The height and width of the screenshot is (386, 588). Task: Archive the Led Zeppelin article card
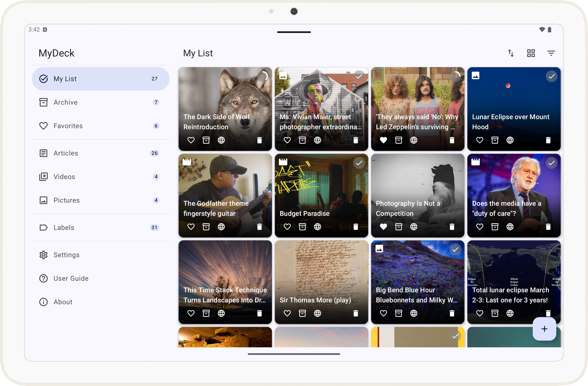(398, 140)
